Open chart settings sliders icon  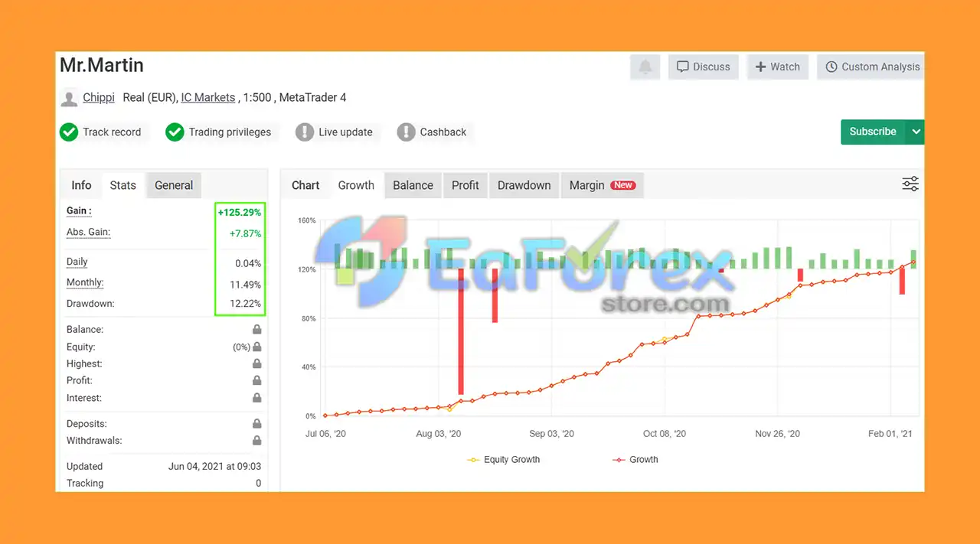[x=910, y=184]
